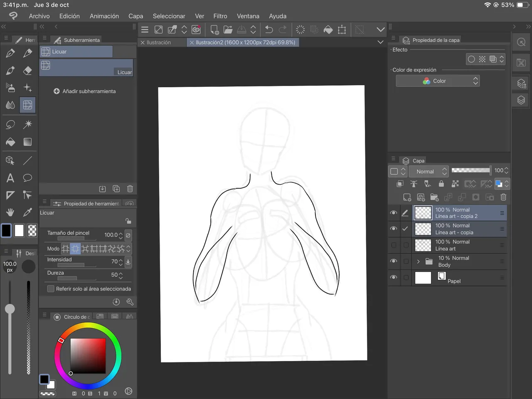Screen dimensions: 532x399
Task: Hide the Línea art - copia 2 layer
Action: pos(394,213)
